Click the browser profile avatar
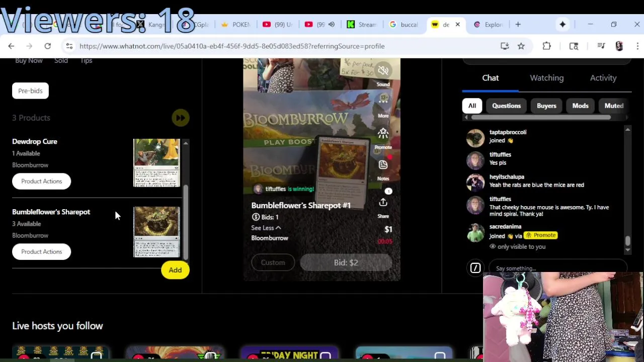The height and width of the screenshot is (362, 644). (x=619, y=46)
